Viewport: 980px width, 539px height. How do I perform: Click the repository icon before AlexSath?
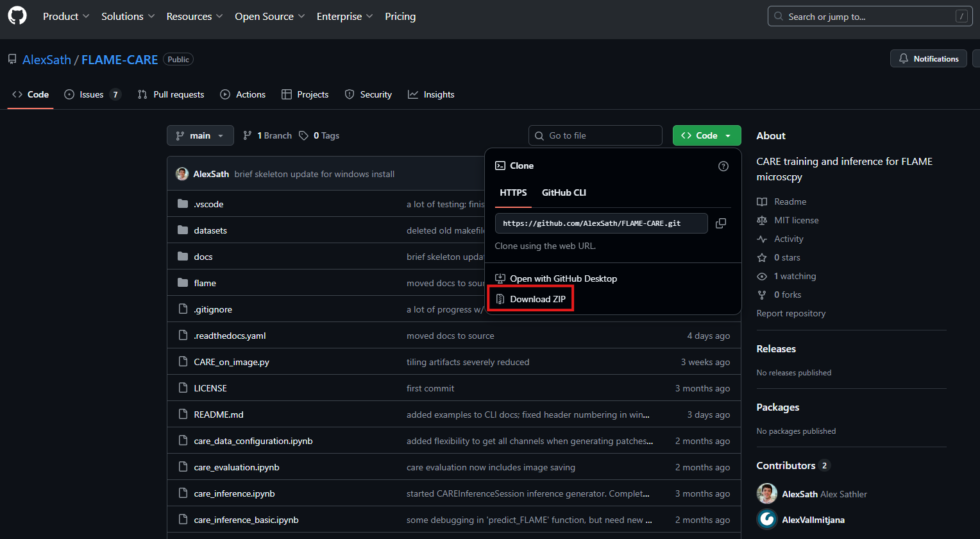(12, 59)
